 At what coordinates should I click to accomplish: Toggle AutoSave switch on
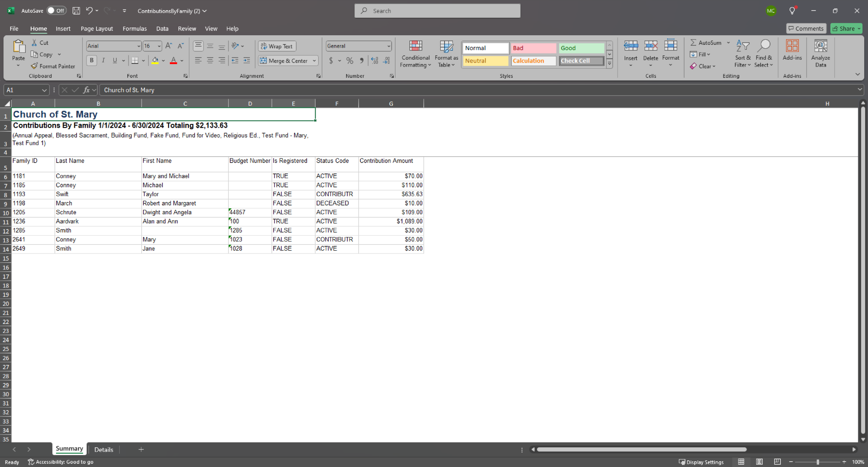pyautogui.click(x=56, y=11)
